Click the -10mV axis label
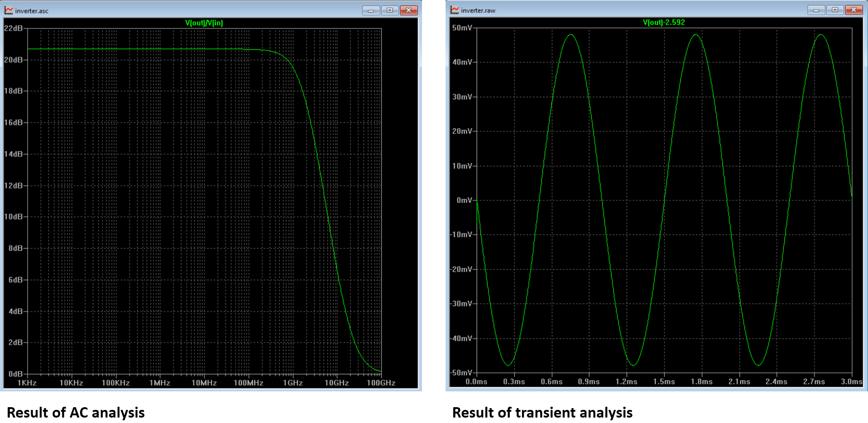 click(461, 234)
